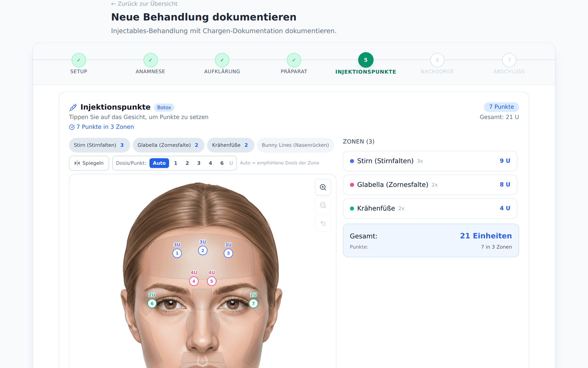This screenshot has height=368, width=588.
Task: Click the 9 U value for Stirn
Action: tap(505, 161)
